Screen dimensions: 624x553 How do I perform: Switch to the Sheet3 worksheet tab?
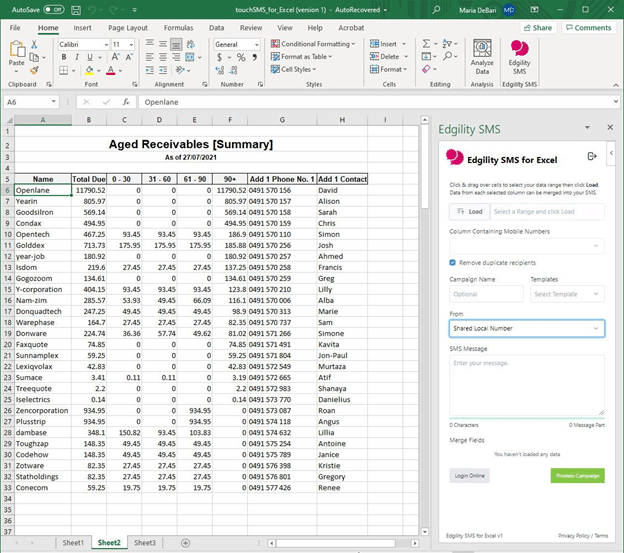(144, 542)
